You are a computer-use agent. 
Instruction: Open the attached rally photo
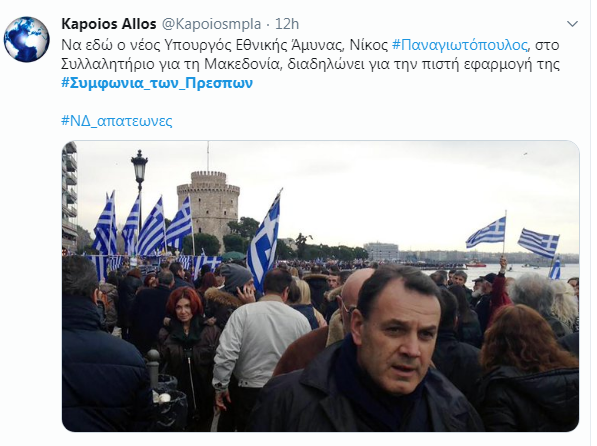pos(320,286)
